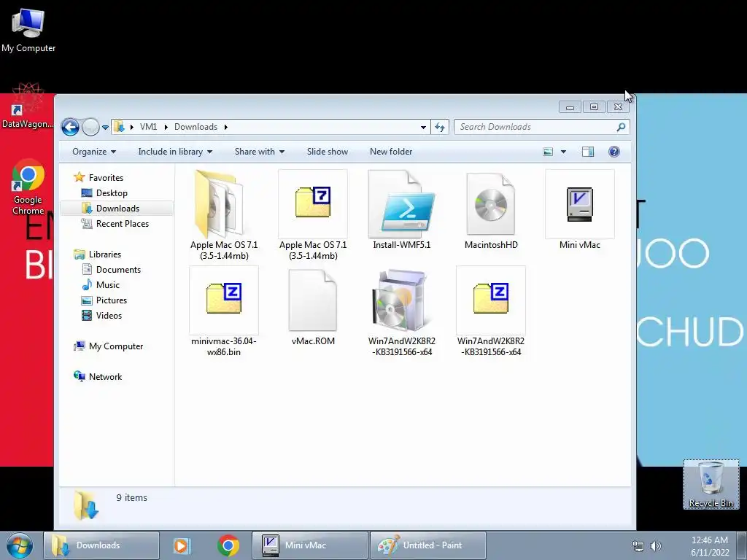Image resolution: width=747 pixels, height=560 pixels.
Task: Open the Apple Mac OS 7.1 folder
Action: (224, 215)
